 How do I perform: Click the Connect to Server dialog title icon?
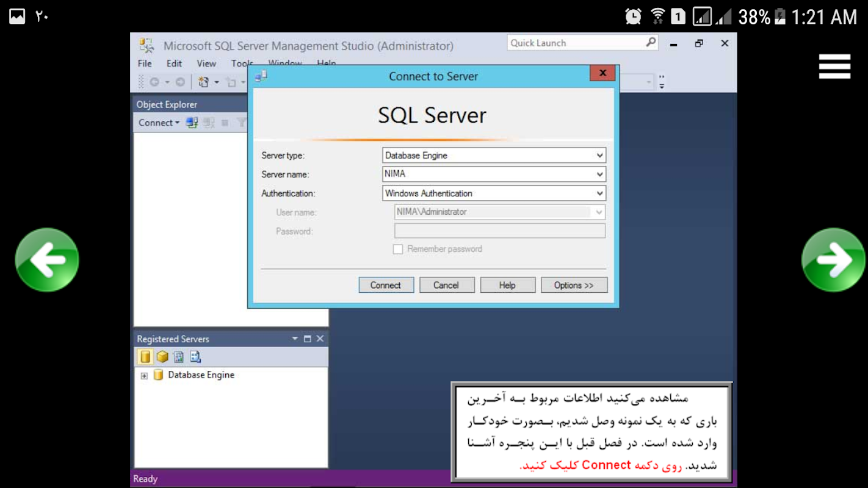[x=261, y=76]
